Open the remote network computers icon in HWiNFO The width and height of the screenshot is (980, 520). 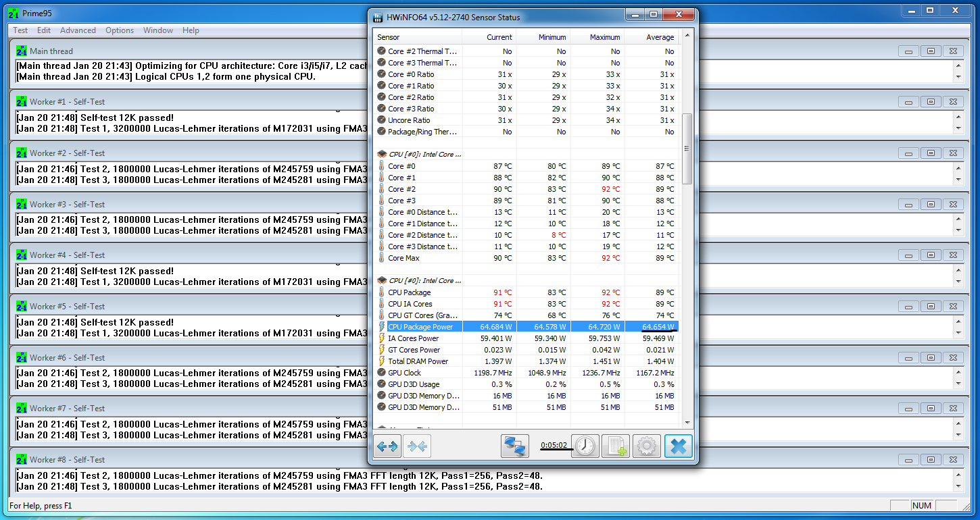[515, 446]
